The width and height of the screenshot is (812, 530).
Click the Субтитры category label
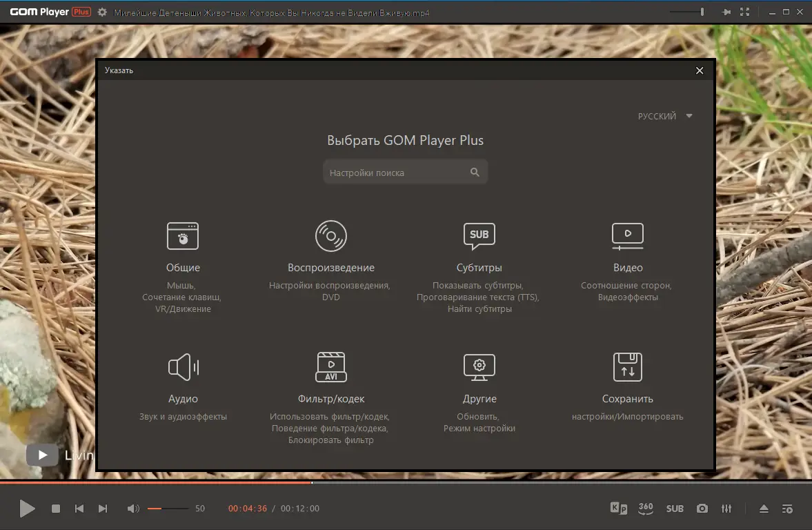click(x=479, y=267)
